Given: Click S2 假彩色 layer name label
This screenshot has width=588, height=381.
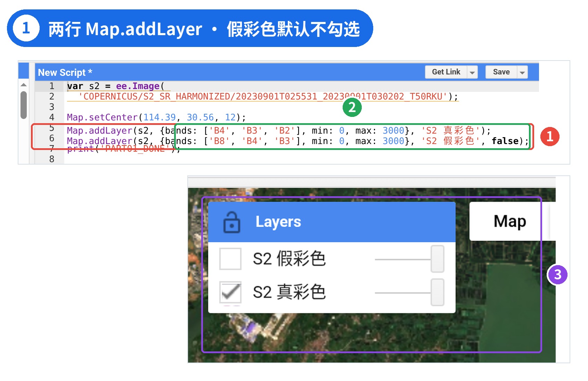Looking at the screenshot, I should 289,259.
